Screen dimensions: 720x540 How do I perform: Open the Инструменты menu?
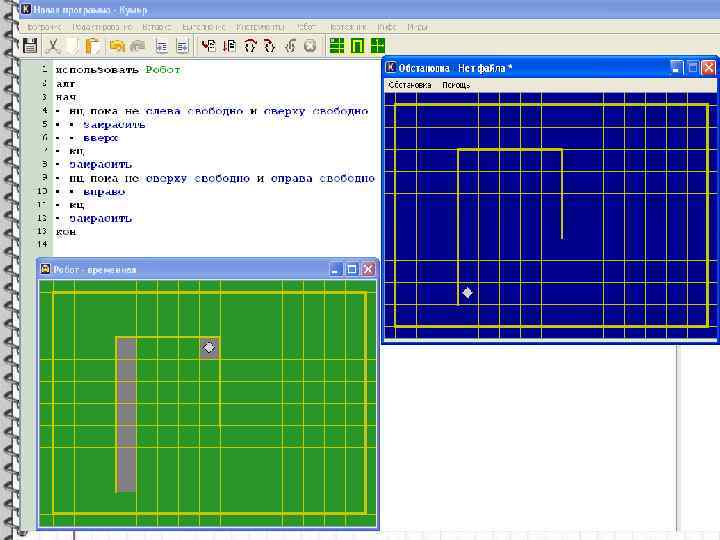261,27
